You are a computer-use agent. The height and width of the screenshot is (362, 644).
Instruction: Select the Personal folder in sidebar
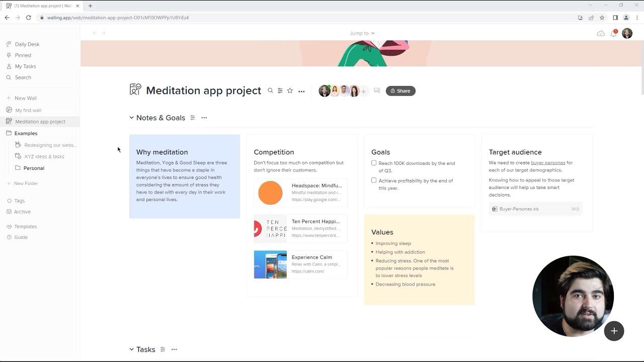pos(34,168)
